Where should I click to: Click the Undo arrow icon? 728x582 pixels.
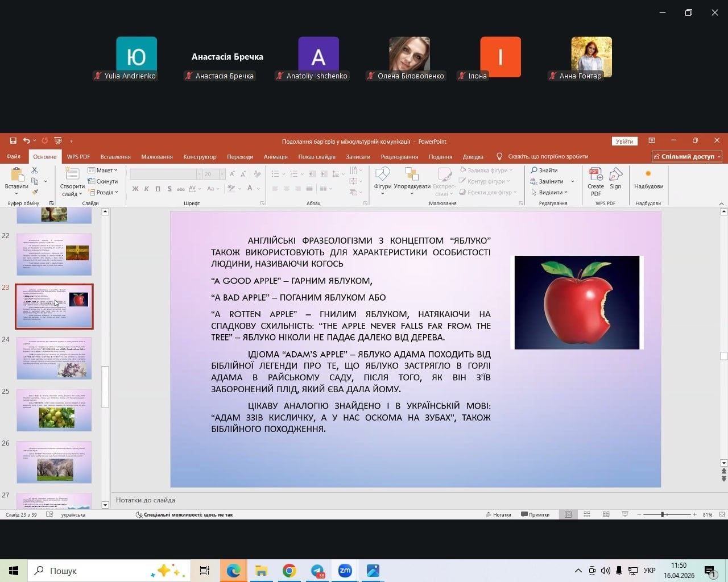pyautogui.click(x=26, y=141)
